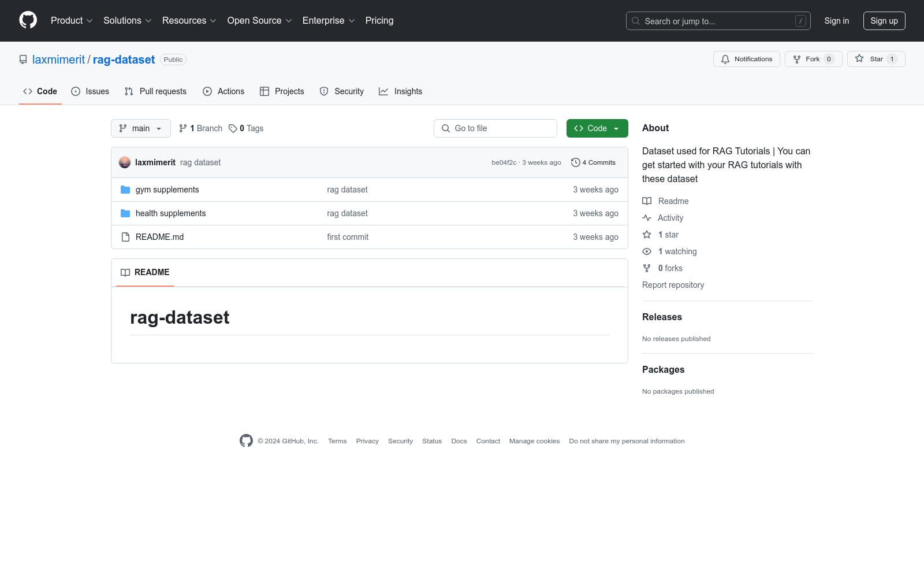
Task: Switch to the Issues tab
Action: (90, 91)
